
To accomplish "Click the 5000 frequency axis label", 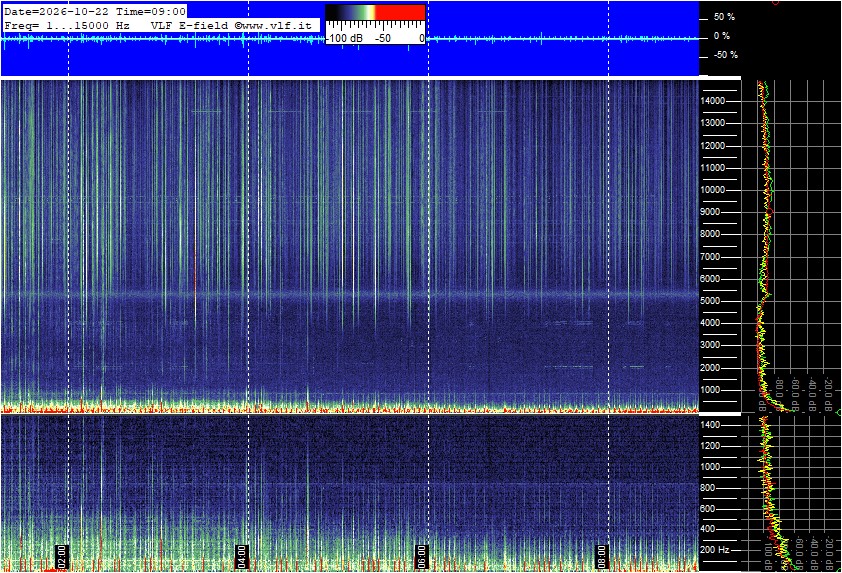I will pyautogui.click(x=710, y=301).
